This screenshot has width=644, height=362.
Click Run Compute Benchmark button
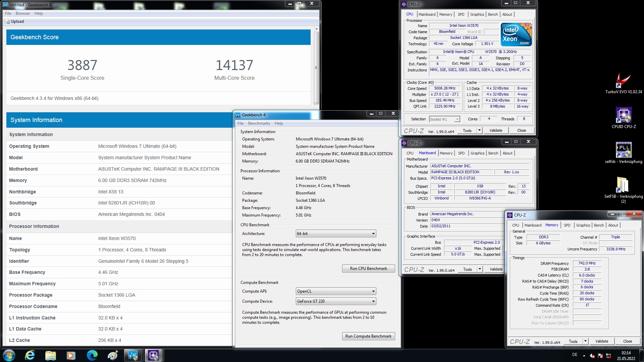point(368,336)
